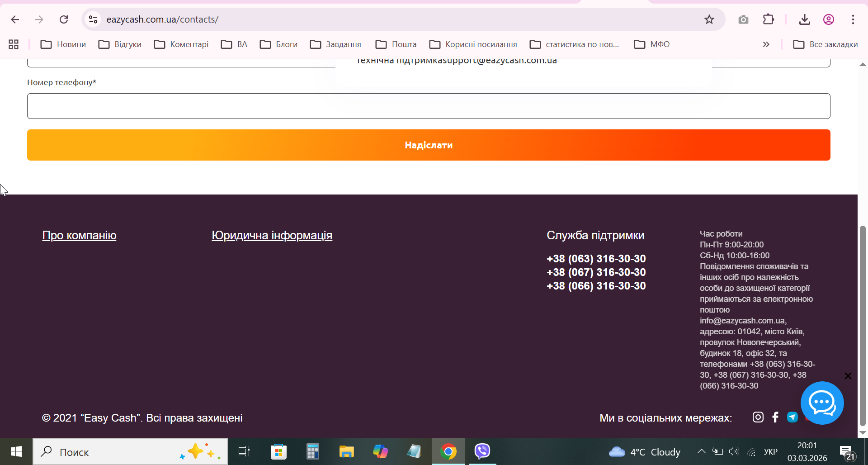This screenshot has width=868, height=465.
Task: Click the network icon in system tray
Action: pos(751,452)
